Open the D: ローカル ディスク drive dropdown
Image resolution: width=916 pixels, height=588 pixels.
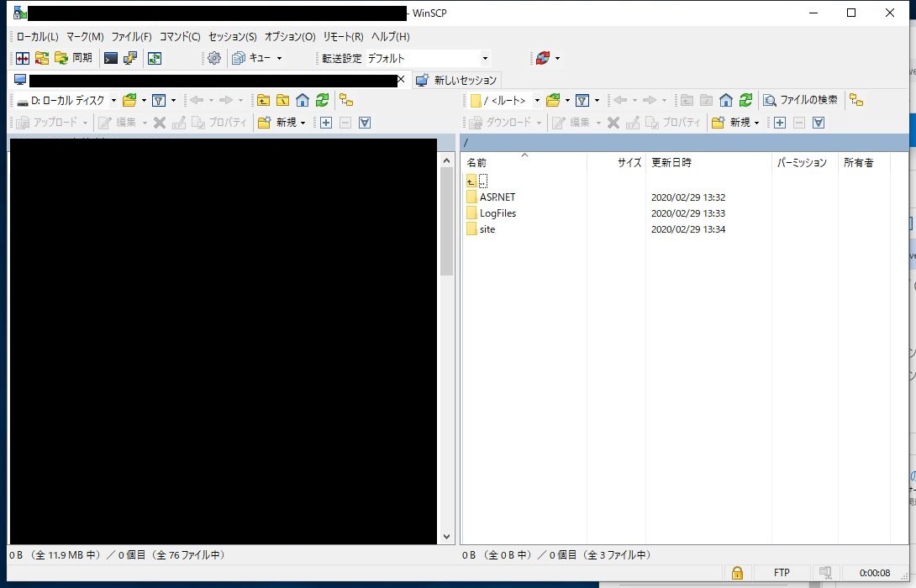(x=66, y=101)
